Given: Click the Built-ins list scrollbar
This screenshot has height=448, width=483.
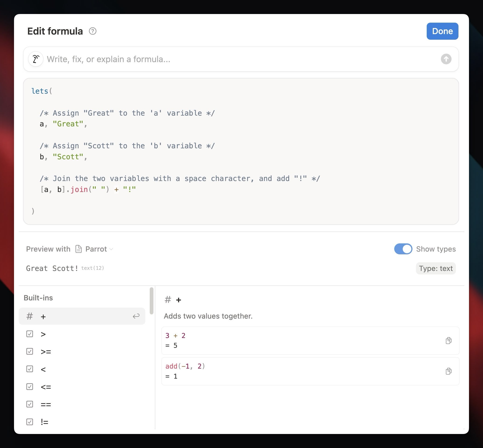Looking at the screenshot, I should pos(152,301).
